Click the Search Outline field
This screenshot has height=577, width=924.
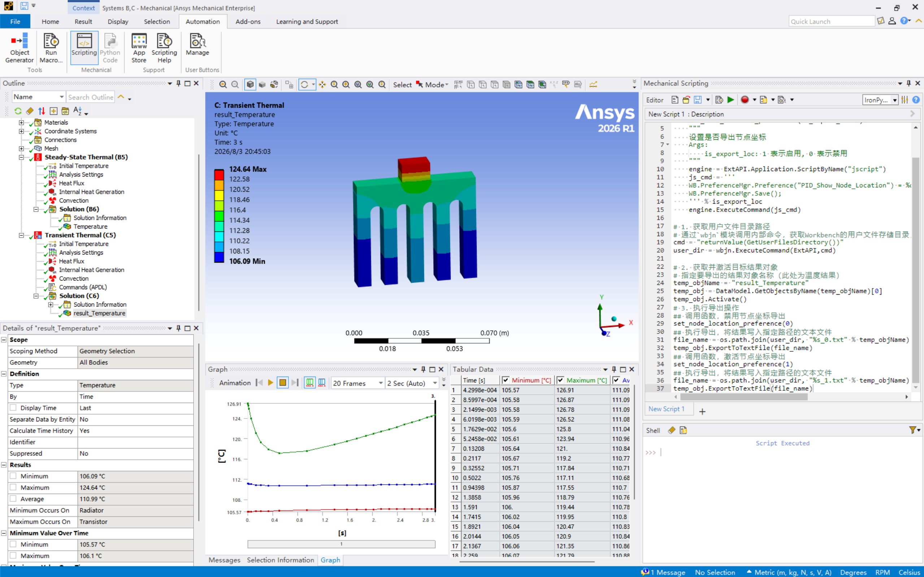coord(90,97)
